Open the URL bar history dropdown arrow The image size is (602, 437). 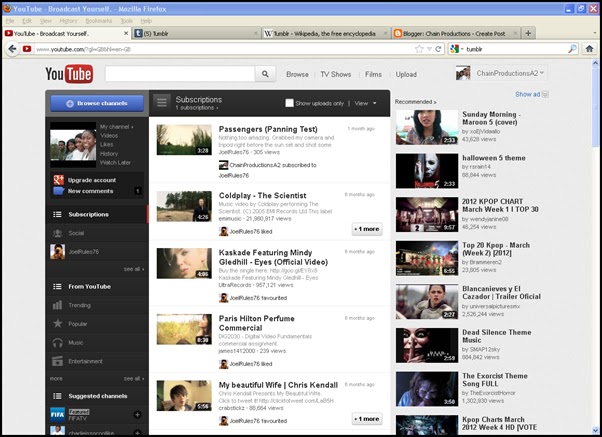coord(429,49)
